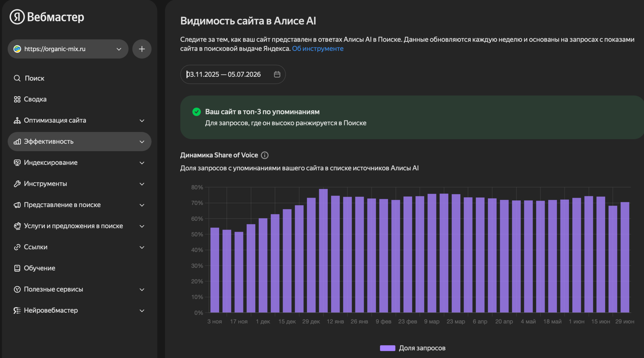Click the 29 июн axis label
644x358 pixels.
point(625,321)
